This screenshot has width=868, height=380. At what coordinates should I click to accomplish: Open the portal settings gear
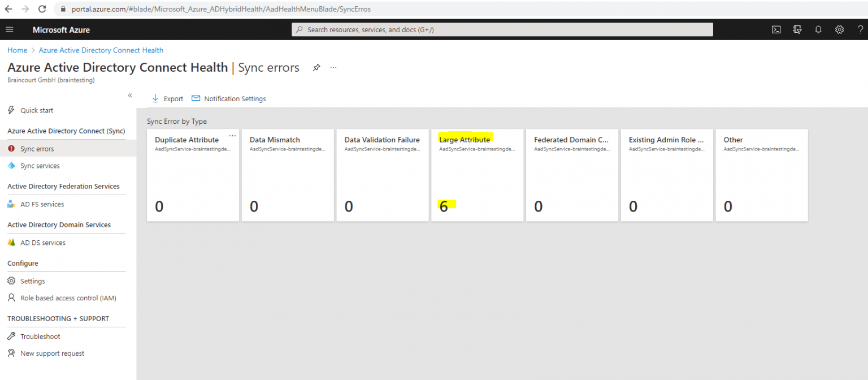[839, 29]
